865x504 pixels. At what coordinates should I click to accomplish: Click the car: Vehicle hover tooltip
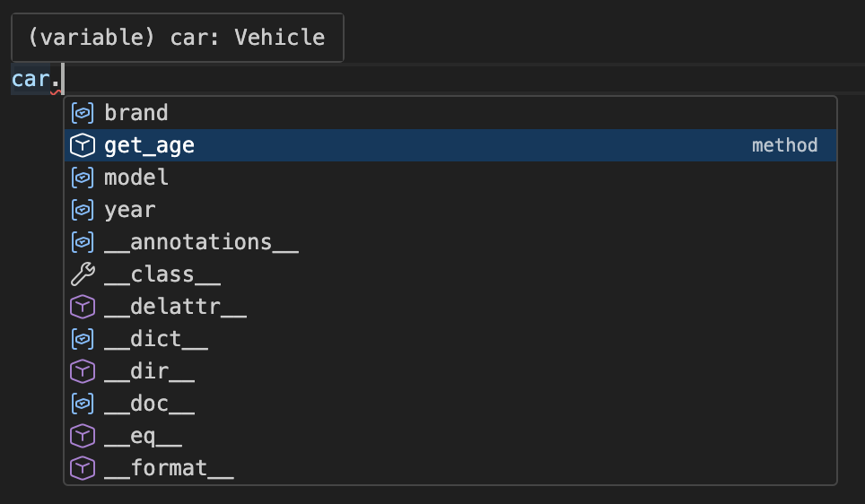[x=177, y=38]
